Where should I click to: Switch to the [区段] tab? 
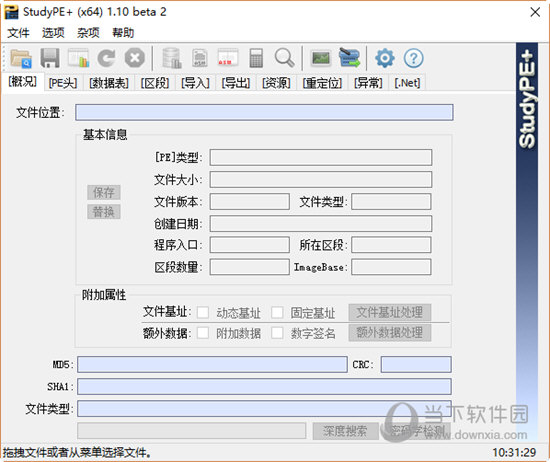(x=155, y=83)
